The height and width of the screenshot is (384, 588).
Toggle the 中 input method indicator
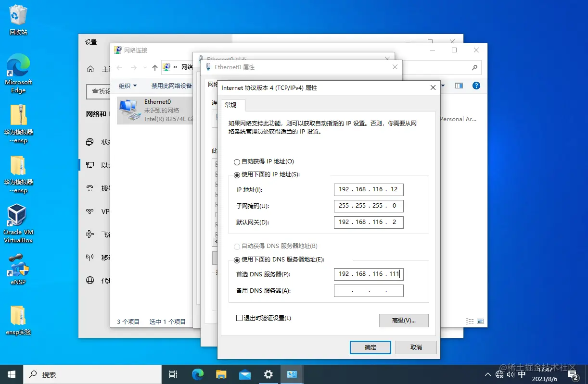pyautogui.click(x=522, y=374)
